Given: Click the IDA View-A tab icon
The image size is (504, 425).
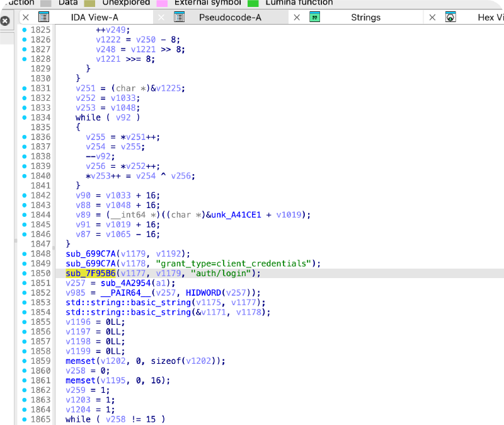Looking at the screenshot, I should tap(43, 17).
